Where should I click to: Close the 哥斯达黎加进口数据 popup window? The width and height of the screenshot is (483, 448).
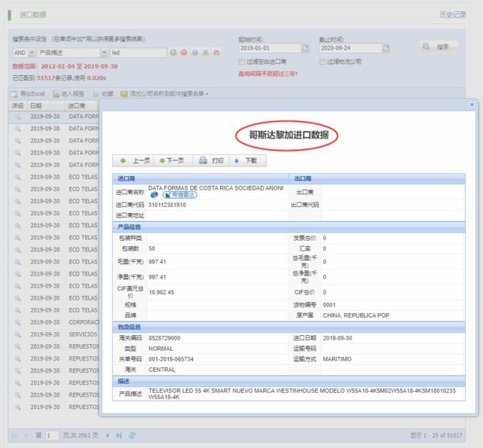pos(472,105)
